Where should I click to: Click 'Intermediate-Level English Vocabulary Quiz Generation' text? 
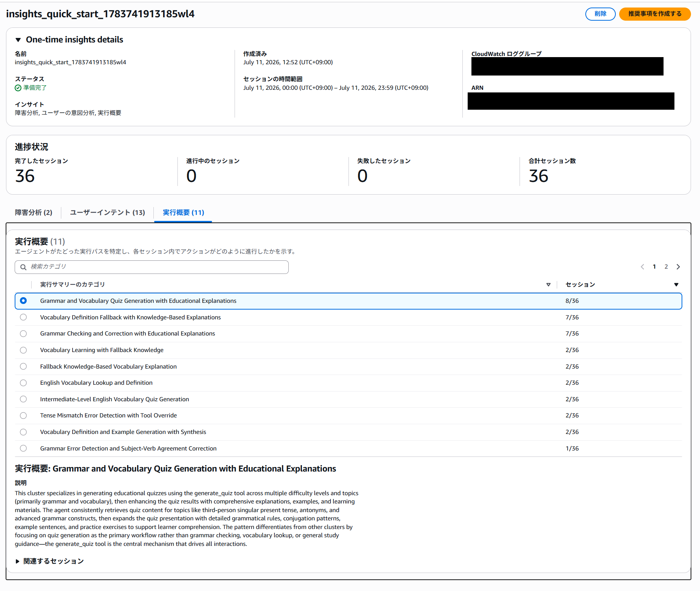[x=115, y=399]
